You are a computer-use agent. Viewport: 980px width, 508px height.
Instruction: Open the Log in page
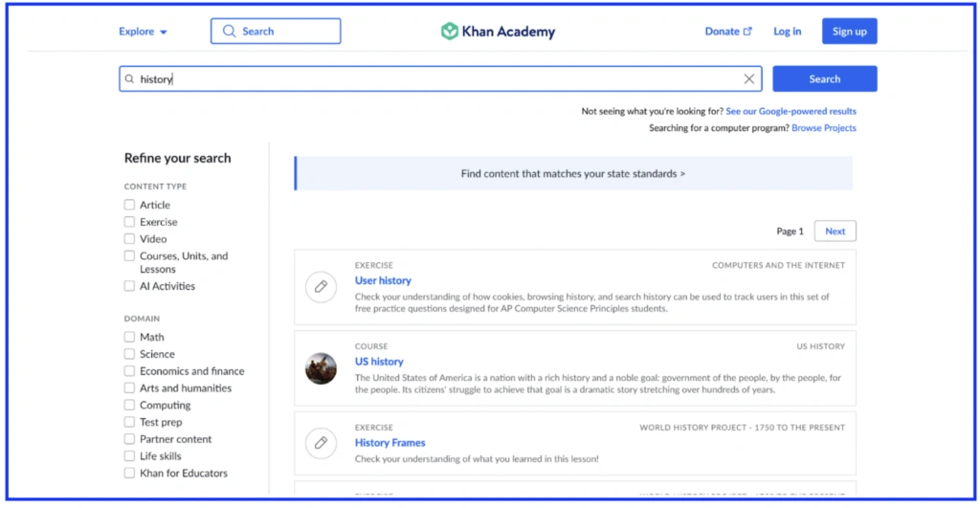tap(787, 32)
